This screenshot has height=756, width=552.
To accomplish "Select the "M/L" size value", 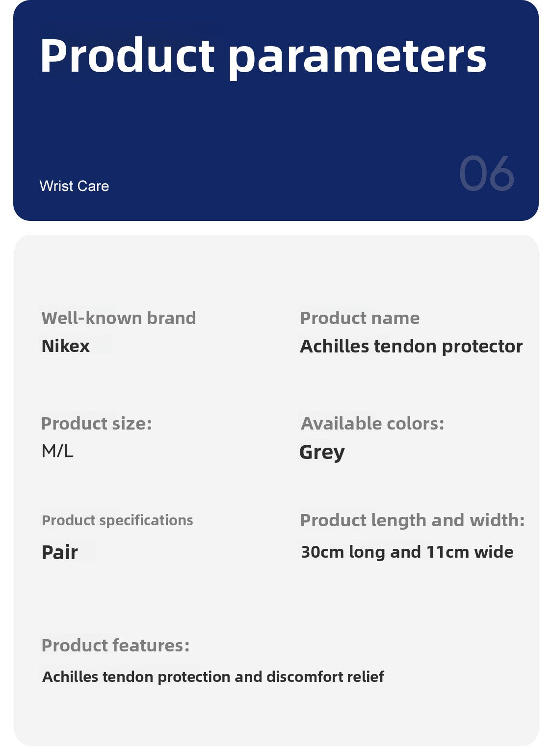I will tap(57, 451).
